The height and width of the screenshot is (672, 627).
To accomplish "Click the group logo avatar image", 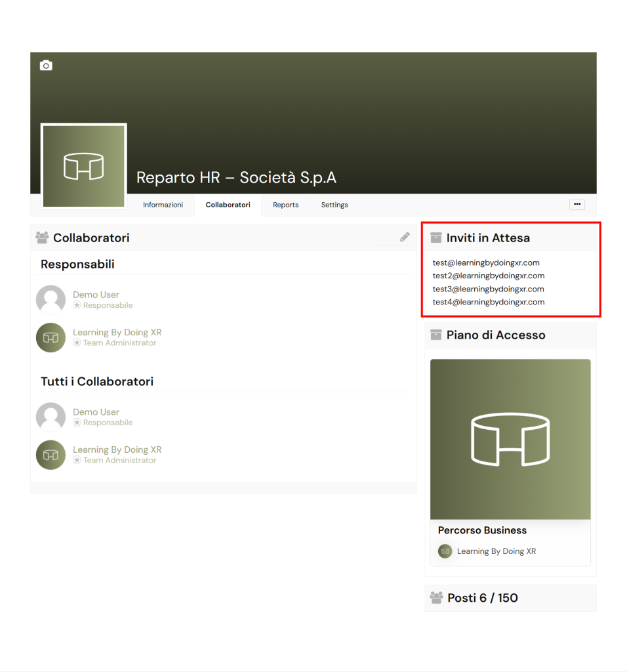I will [83, 166].
